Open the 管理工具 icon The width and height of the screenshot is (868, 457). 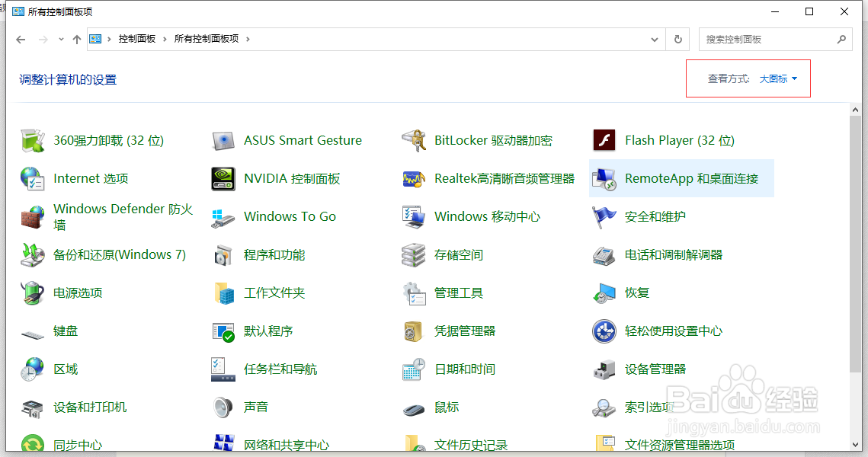[414, 292]
